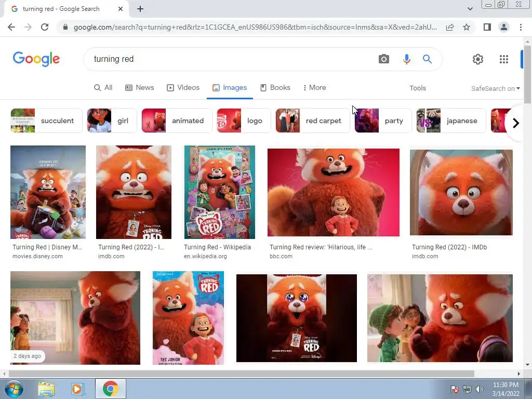Open the image labeled 2 days ago
This screenshot has width=532, height=399.
(x=75, y=318)
